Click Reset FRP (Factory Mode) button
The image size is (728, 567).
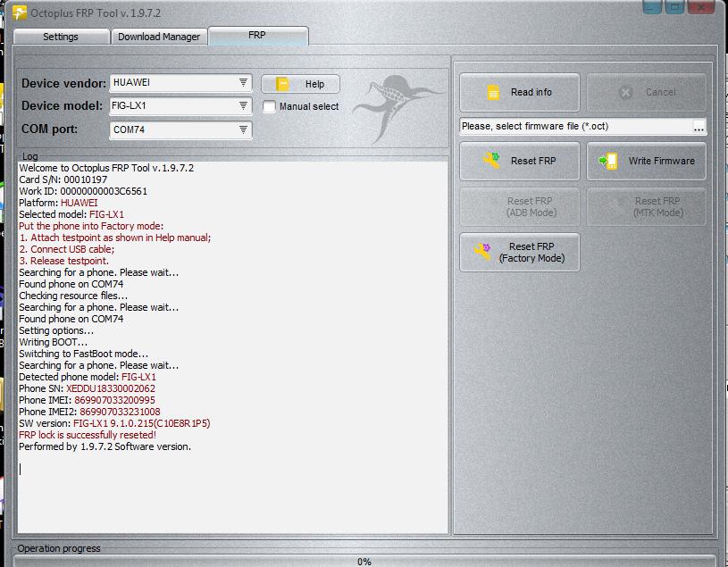520,252
